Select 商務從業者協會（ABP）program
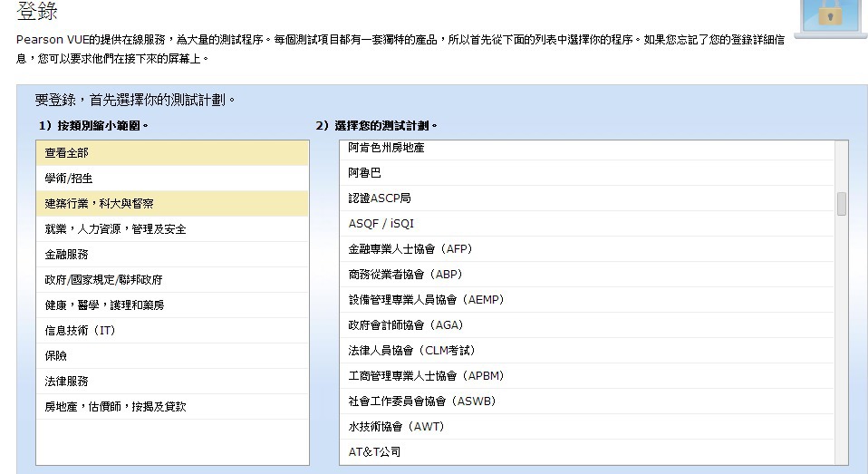 587,275
